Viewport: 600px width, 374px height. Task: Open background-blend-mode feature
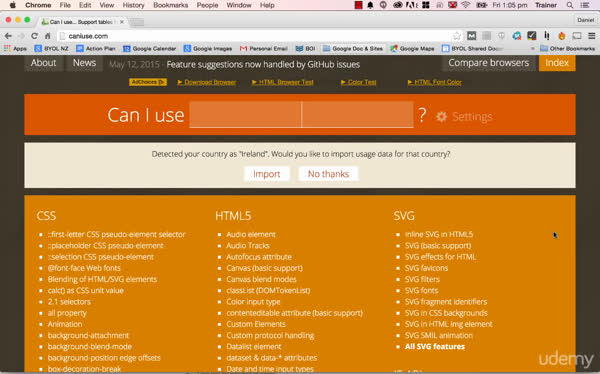(90, 346)
